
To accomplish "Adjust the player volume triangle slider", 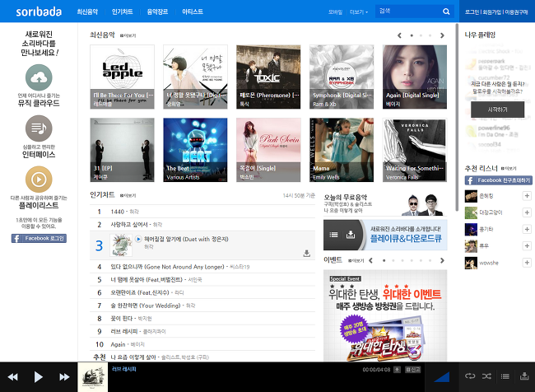I will 441,376.
